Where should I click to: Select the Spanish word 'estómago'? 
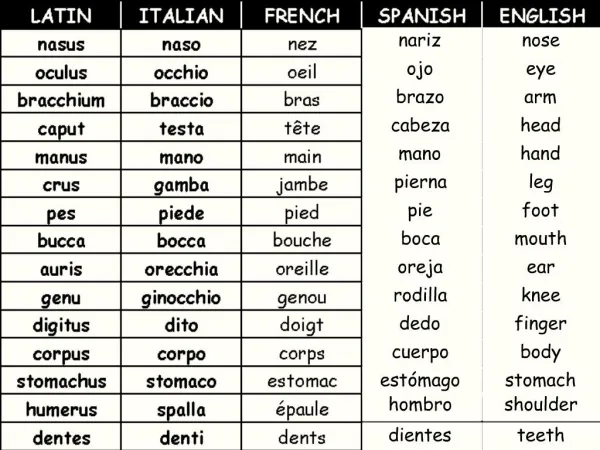pyautogui.click(x=420, y=380)
